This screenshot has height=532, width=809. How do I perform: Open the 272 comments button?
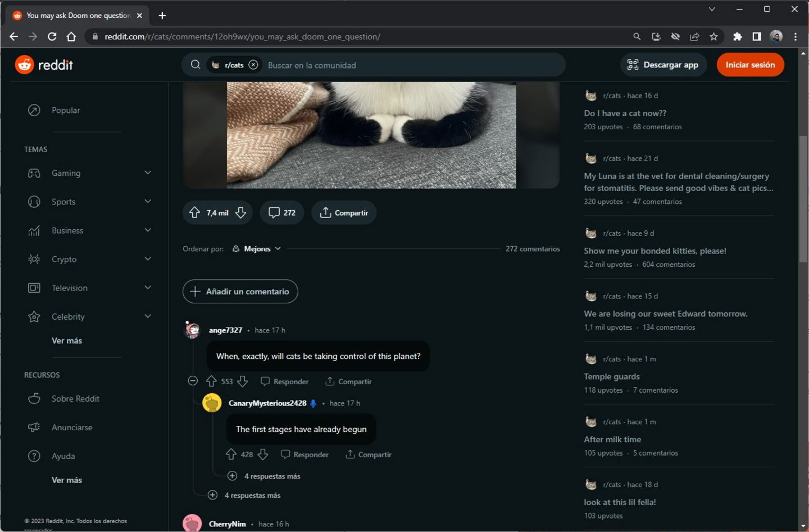click(x=282, y=213)
